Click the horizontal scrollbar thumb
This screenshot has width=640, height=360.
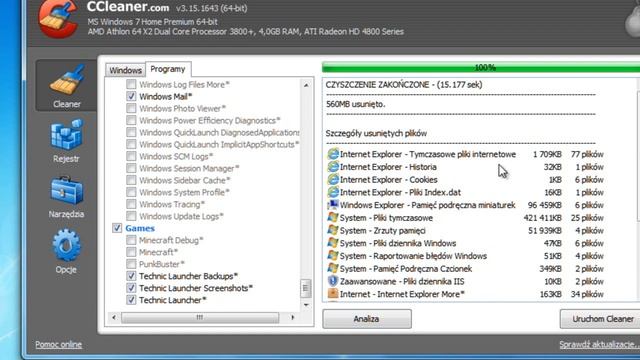click(x=200, y=317)
